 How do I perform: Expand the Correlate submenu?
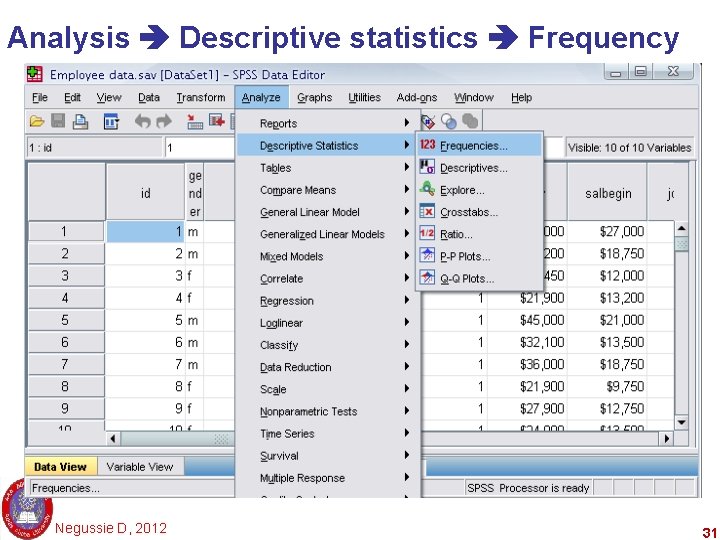pyautogui.click(x=328, y=278)
